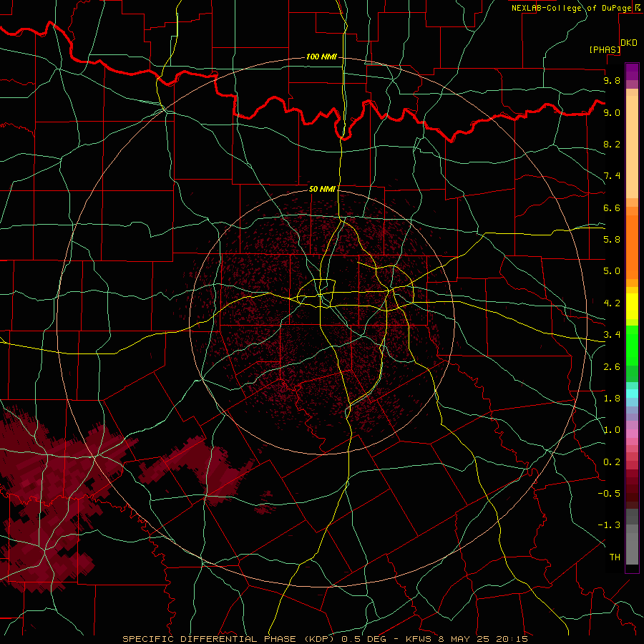The height and width of the screenshot is (644, 644).
Task: Pick the orange band on the color scale
Action: click(632, 248)
